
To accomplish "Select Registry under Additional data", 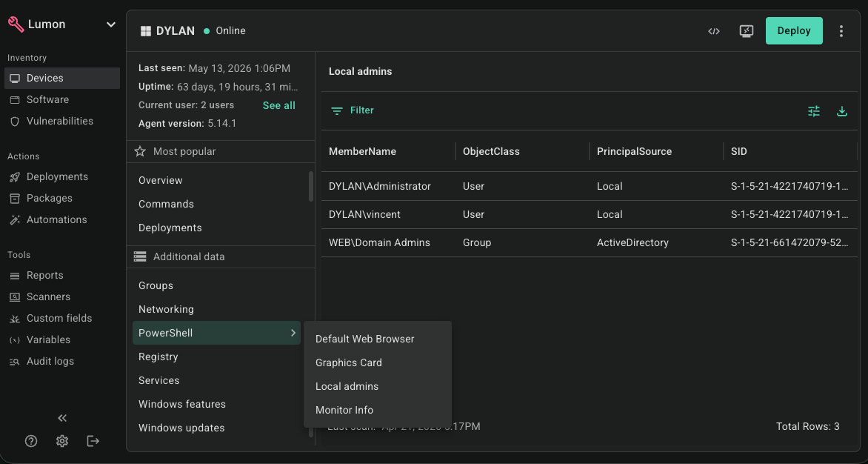I will [x=158, y=357].
